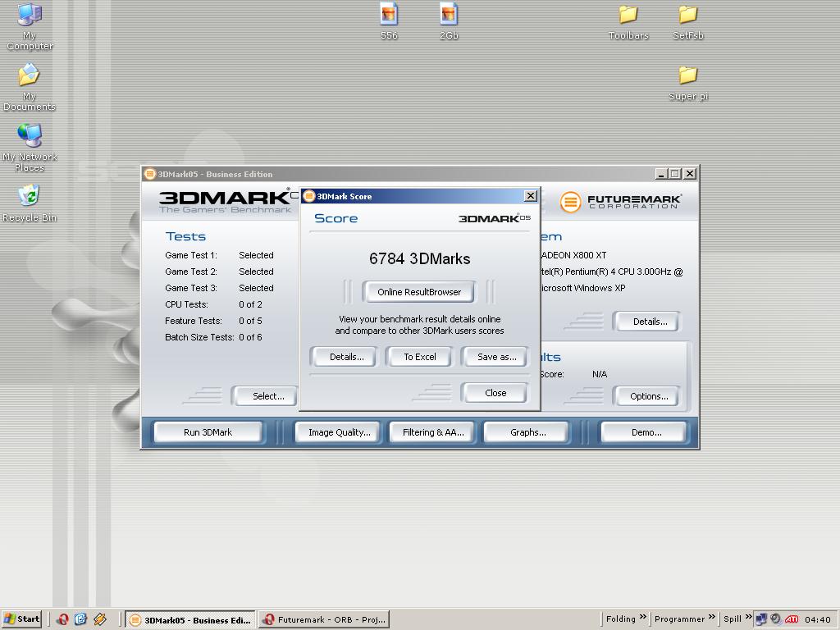Click Online ResultBrowser button
Image resolution: width=840 pixels, height=630 pixels.
[419, 292]
